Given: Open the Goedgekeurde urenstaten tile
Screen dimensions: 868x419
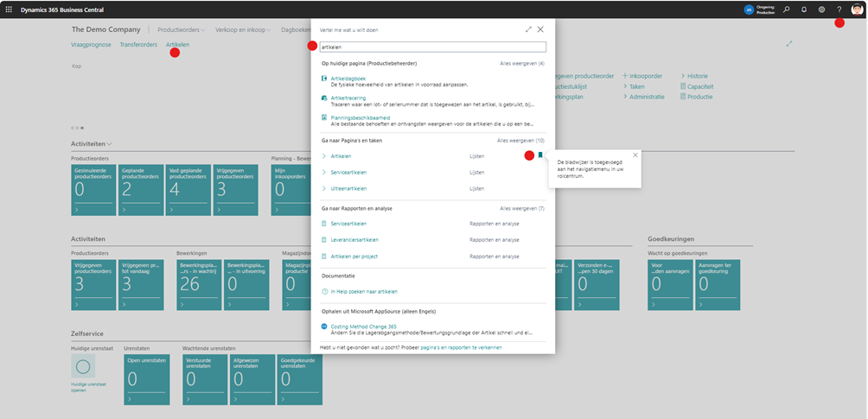Looking at the screenshot, I should click(299, 380).
